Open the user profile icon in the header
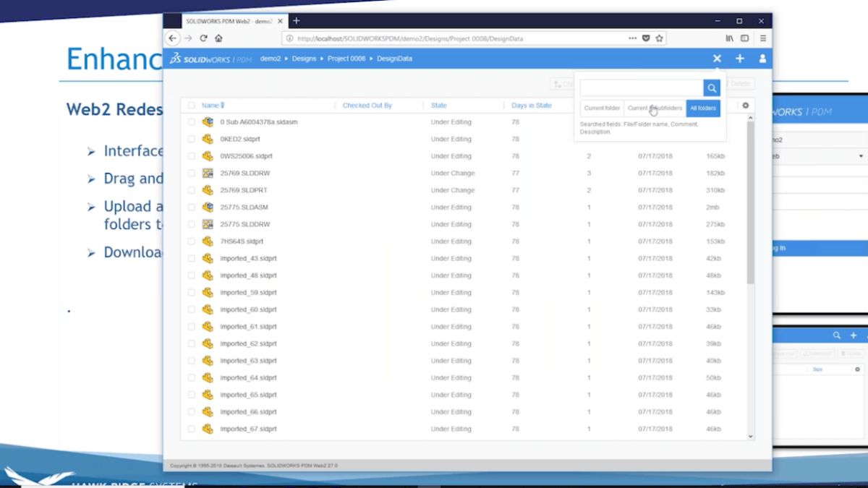The height and width of the screenshot is (488, 868). pyautogui.click(x=763, y=59)
